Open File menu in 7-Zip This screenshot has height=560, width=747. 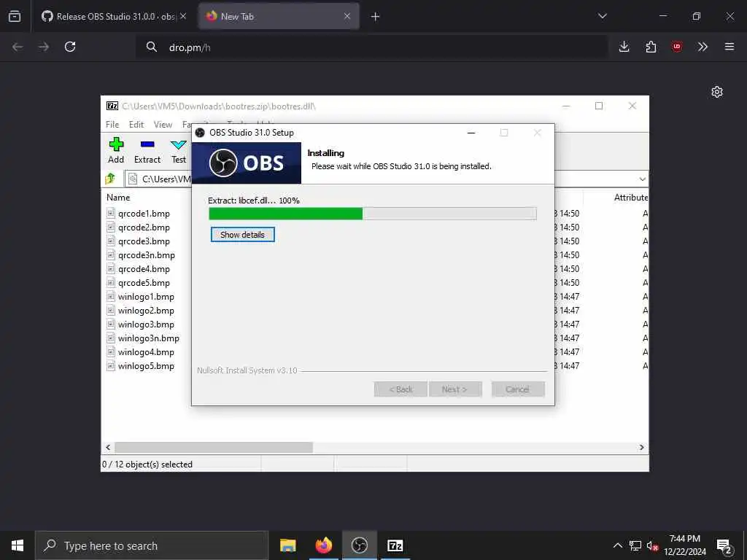coord(112,125)
